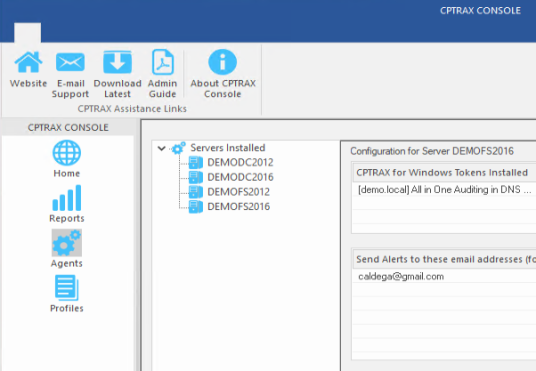Click the Servers Installed gears icon

[x=178, y=148]
